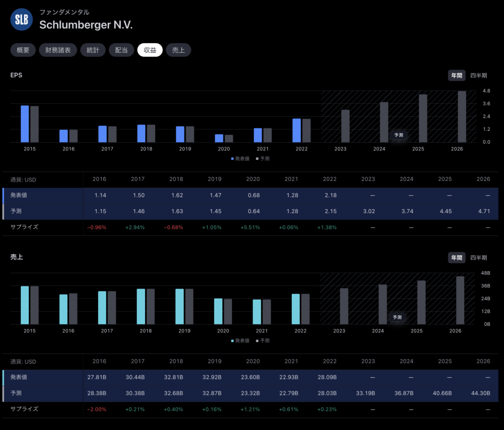Click the revenue 2015 cyan reported bar

click(x=25, y=305)
